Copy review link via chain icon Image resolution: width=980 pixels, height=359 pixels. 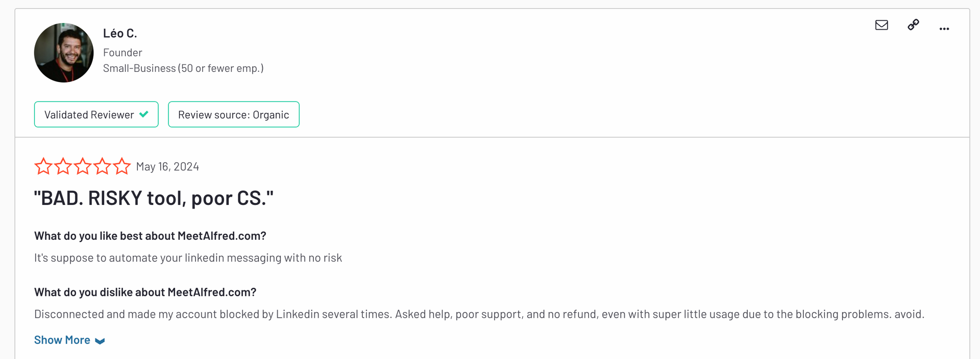tap(913, 25)
